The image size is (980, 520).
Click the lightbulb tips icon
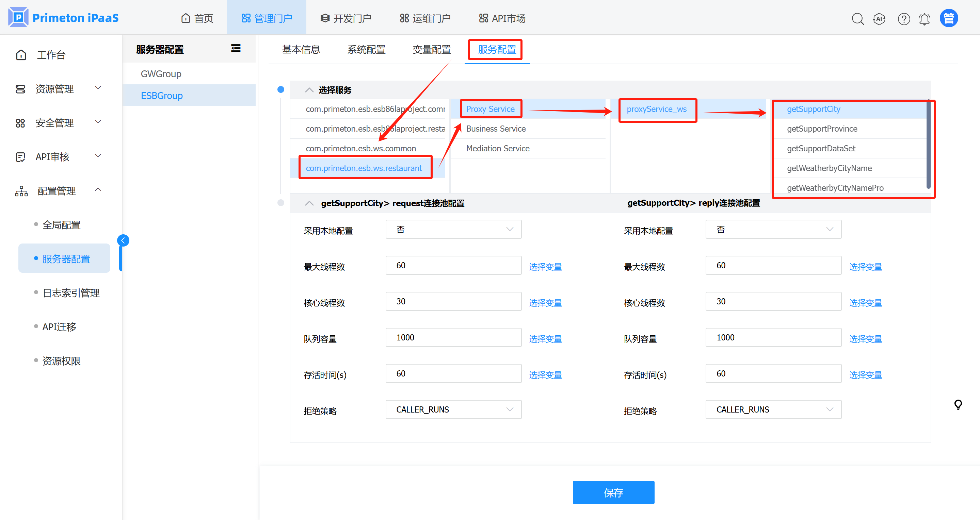pos(958,404)
